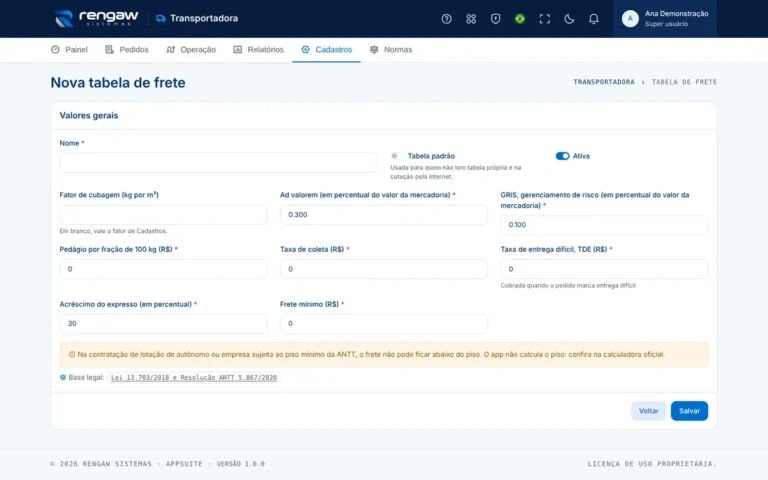This screenshot has height=480, width=768.
Task: Open the apps grid icon
Action: 471,19
